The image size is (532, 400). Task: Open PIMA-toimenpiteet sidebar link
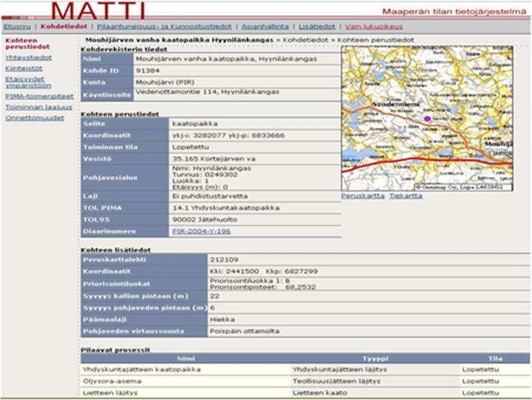click(40, 96)
